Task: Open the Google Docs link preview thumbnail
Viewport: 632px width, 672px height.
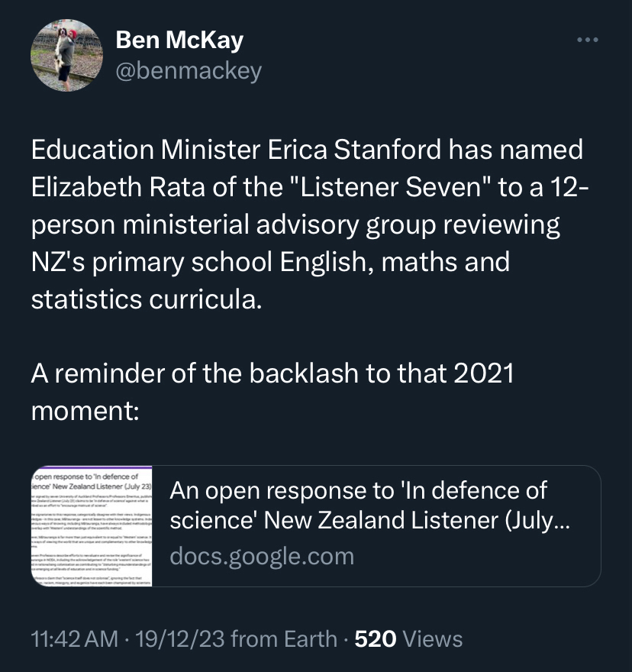Action: click(x=92, y=526)
